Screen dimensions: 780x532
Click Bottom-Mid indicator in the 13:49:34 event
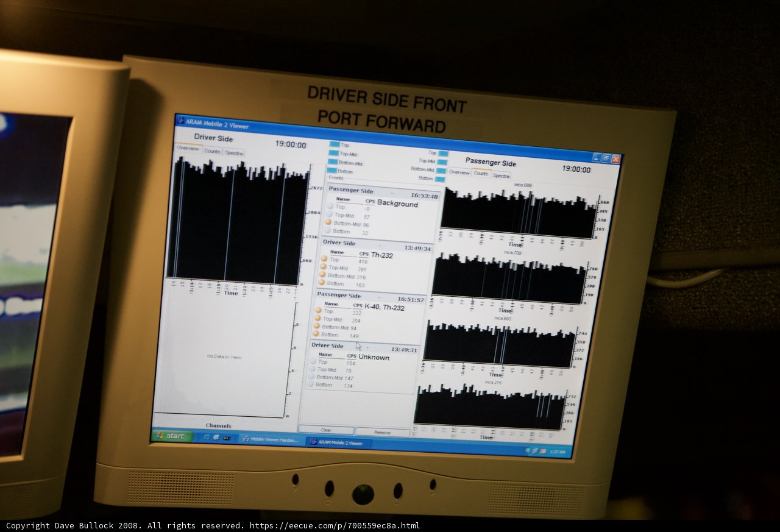323,275
